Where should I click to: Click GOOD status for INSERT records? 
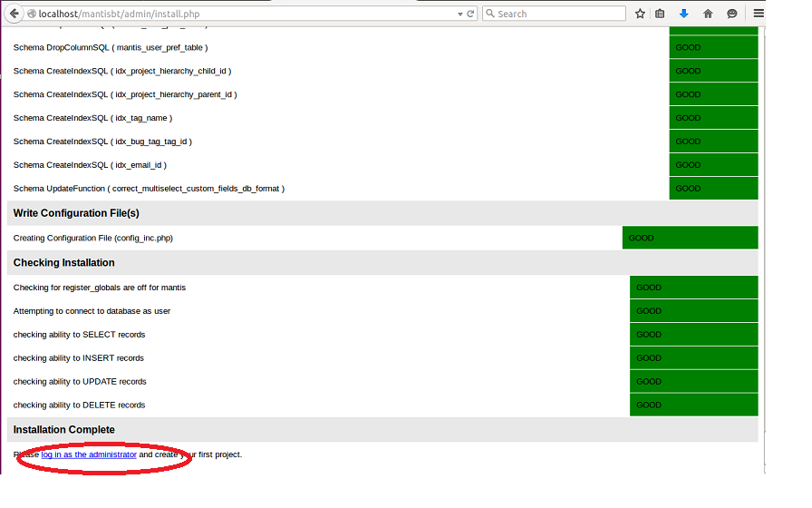coord(694,358)
